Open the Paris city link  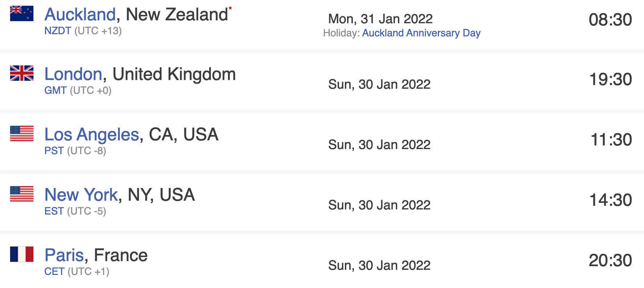64,255
